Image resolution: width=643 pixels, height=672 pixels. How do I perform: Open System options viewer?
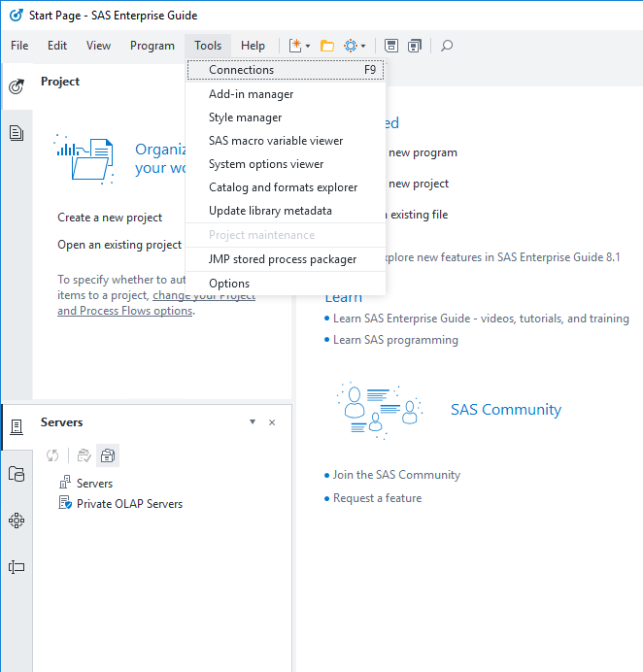tap(286, 164)
